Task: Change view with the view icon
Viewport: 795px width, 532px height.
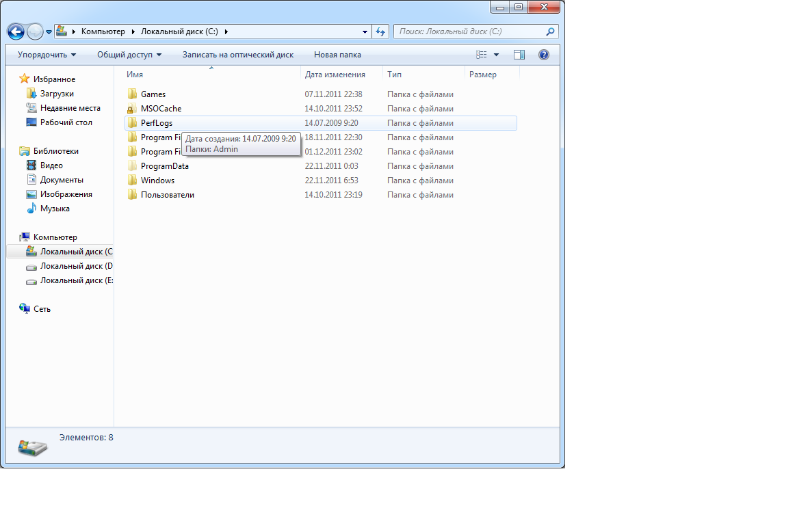Action: click(482, 55)
